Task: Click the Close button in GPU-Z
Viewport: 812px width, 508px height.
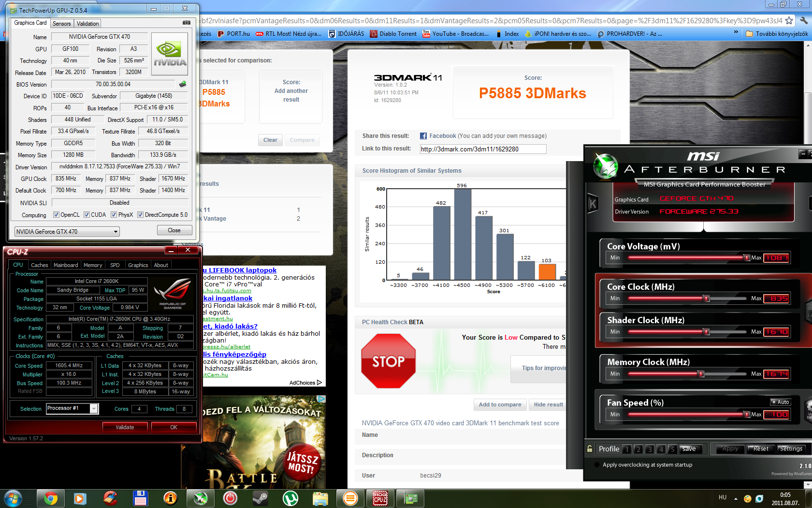Action: (174, 230)
